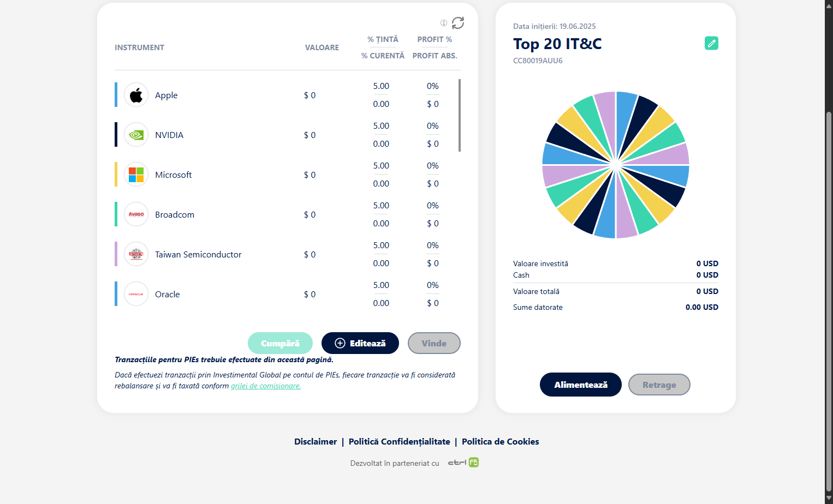Open the Politica de Cookies link

point(501,442)
